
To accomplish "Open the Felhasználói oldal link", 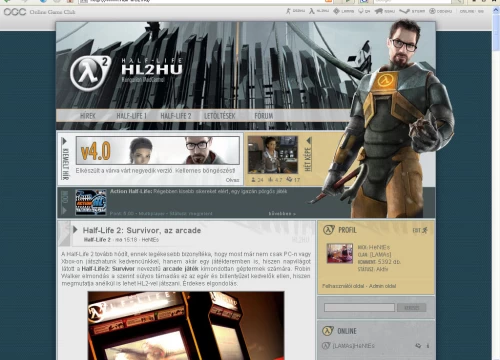I will [x=343, y=286].
